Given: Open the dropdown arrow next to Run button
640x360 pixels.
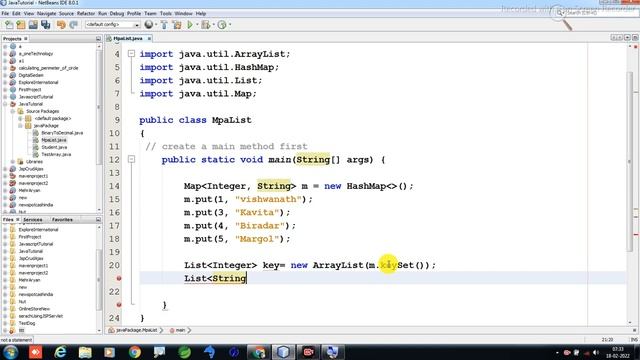Looking at the screenshot, I should 197,25.
